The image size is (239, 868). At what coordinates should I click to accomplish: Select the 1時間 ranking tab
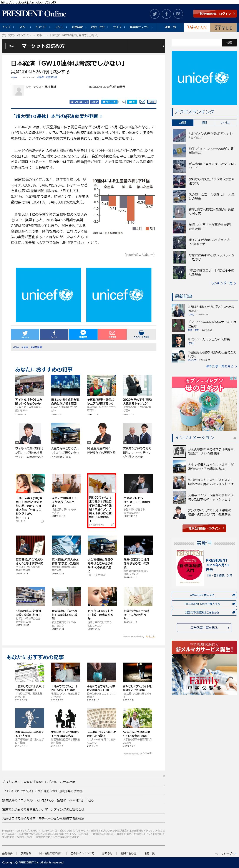click(182, 123)
